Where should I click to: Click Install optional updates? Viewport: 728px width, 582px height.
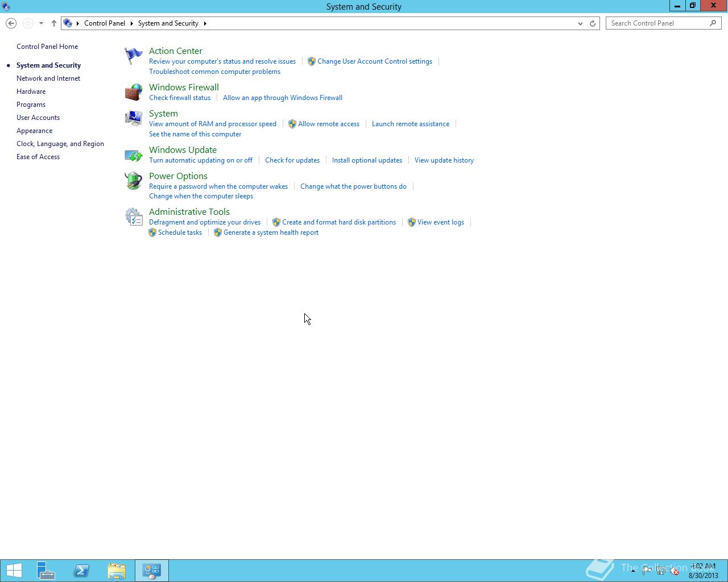367,160
